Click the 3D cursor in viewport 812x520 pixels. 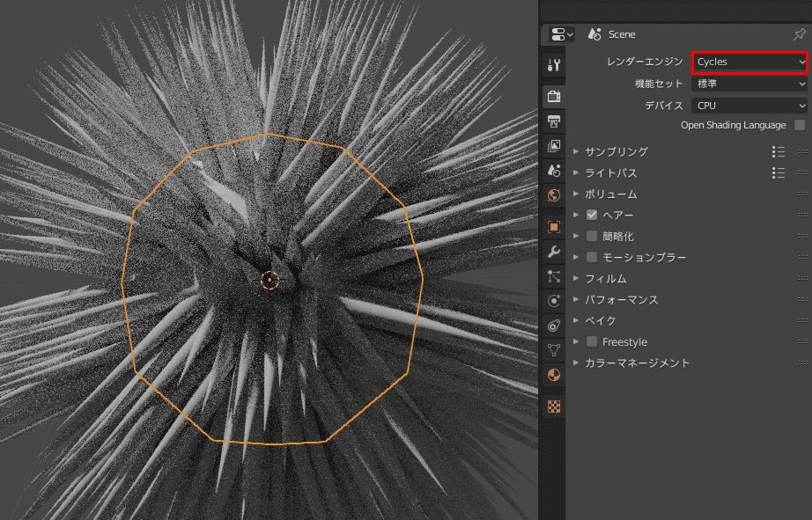269,280
